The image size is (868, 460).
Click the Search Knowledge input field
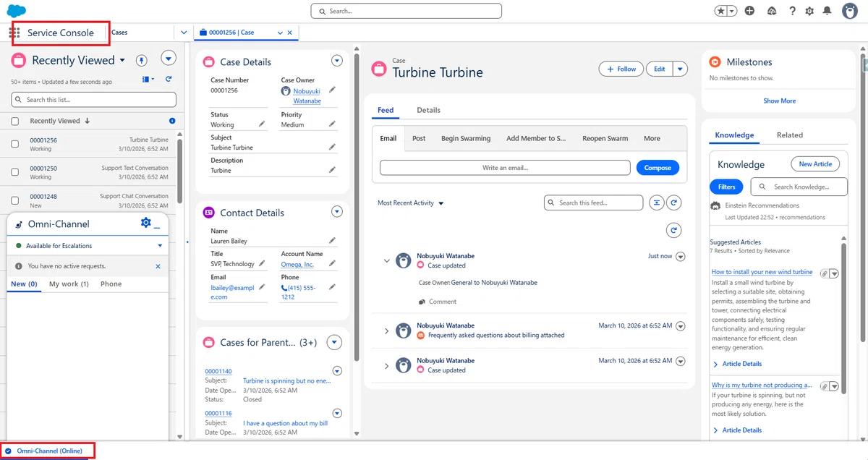(x=799, y=187)
